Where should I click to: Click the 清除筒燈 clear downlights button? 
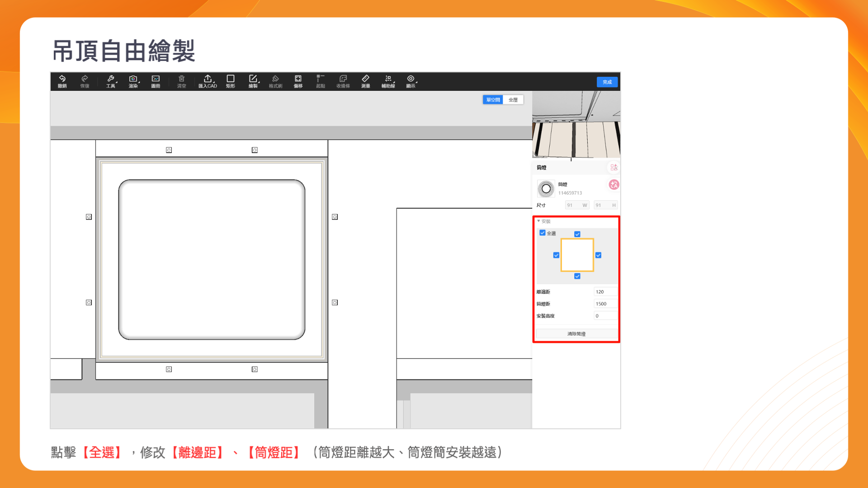click(576, 334)
